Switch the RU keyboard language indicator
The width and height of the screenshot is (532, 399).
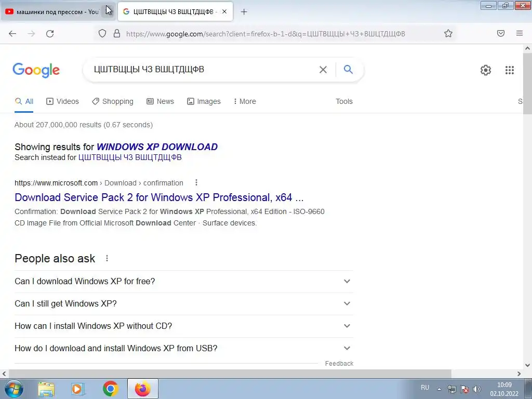tap(425, 388)
